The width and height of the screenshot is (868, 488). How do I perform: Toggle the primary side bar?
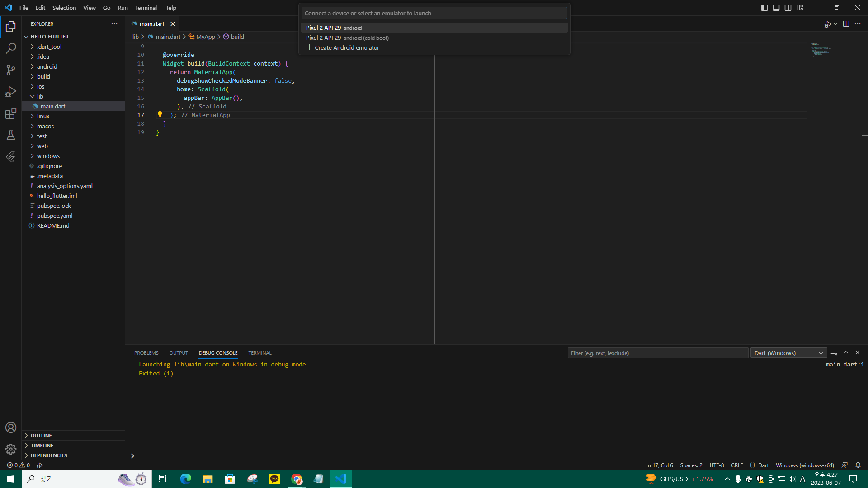click(x=764, y=8)
